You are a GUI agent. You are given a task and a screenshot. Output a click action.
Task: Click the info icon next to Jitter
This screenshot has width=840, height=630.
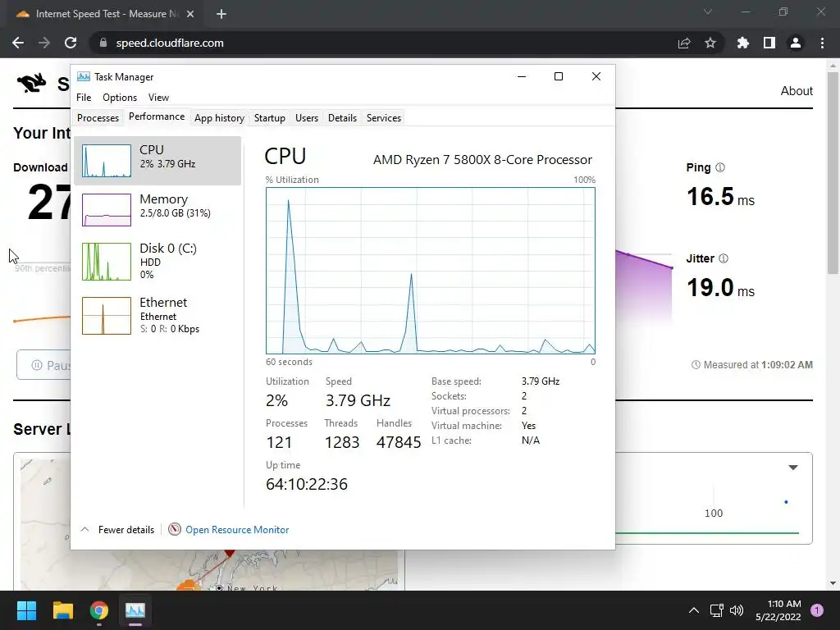(x=724, y=258)
